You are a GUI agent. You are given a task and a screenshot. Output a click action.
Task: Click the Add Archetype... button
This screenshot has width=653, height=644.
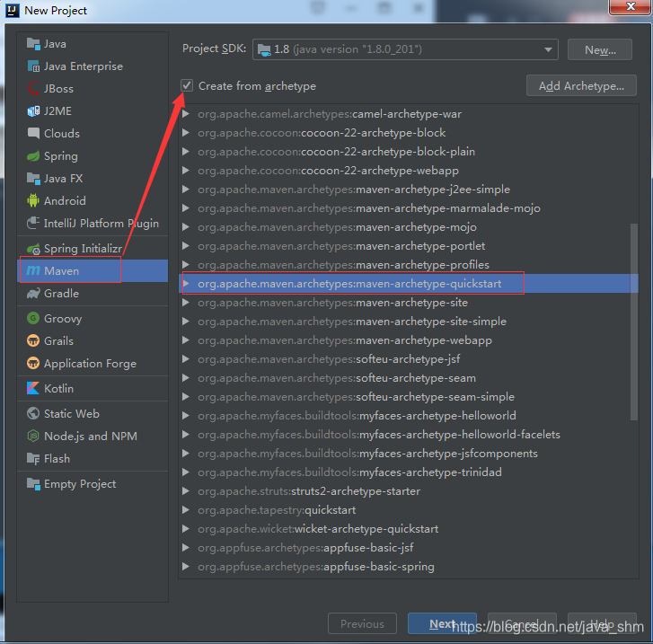tap(581, 86)
